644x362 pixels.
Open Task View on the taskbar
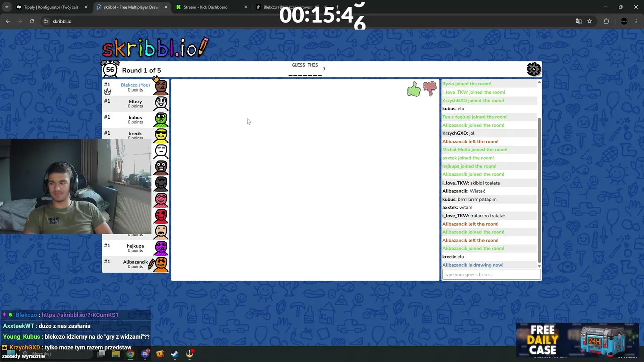(x=101, y=354)
